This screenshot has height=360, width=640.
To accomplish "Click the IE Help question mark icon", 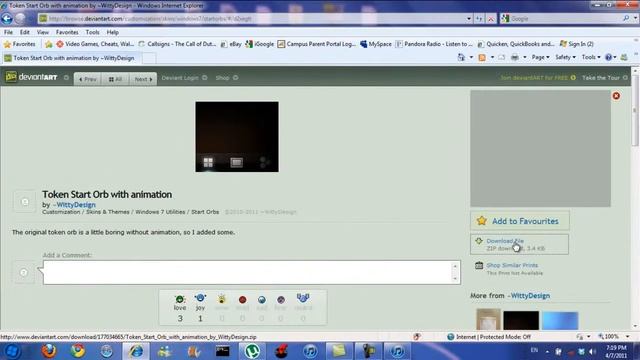I will tap(608, 58).
